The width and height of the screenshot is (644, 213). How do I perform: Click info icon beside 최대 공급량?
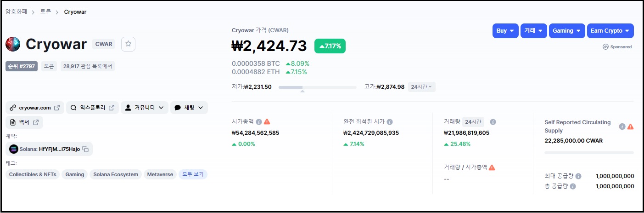click(x=578, y=176)
